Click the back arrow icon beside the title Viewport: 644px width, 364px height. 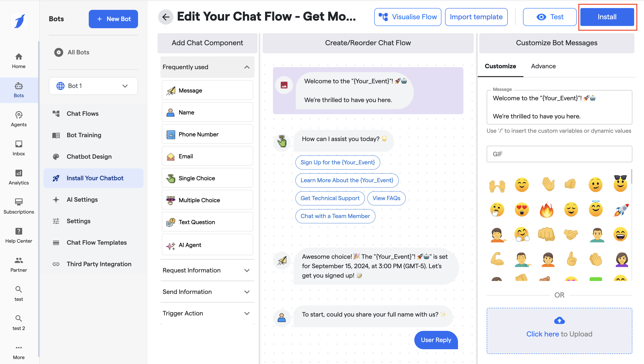(166, 17)
